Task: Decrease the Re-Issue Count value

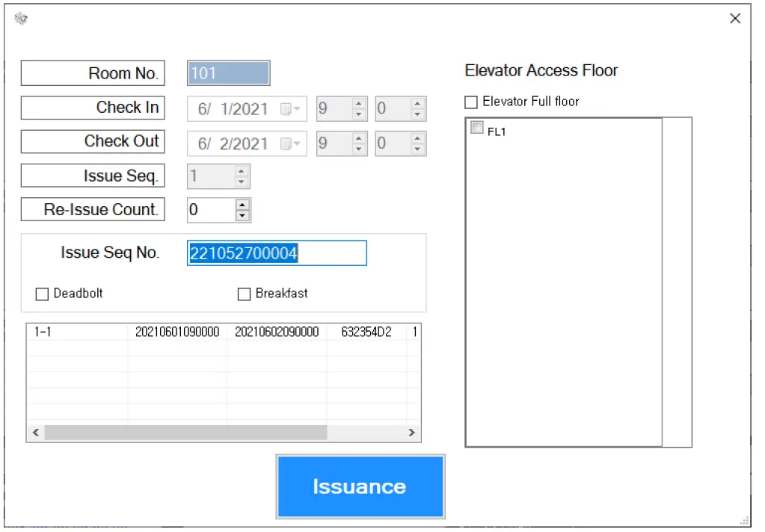Action: 242,216
